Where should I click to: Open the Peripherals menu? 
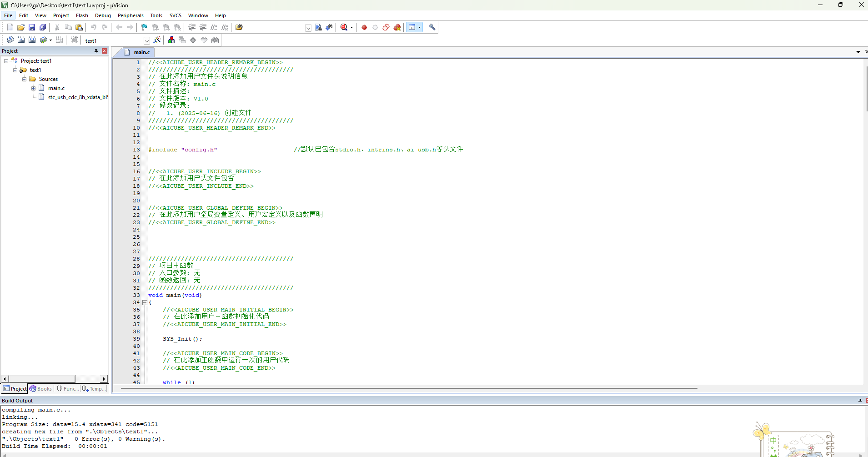pos(130,15)
